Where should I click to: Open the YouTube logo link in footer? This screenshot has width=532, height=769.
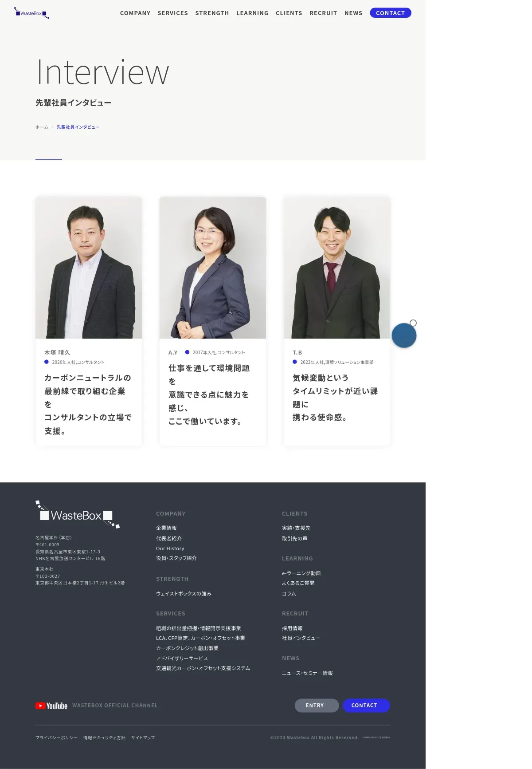click(x=51, y=706)
